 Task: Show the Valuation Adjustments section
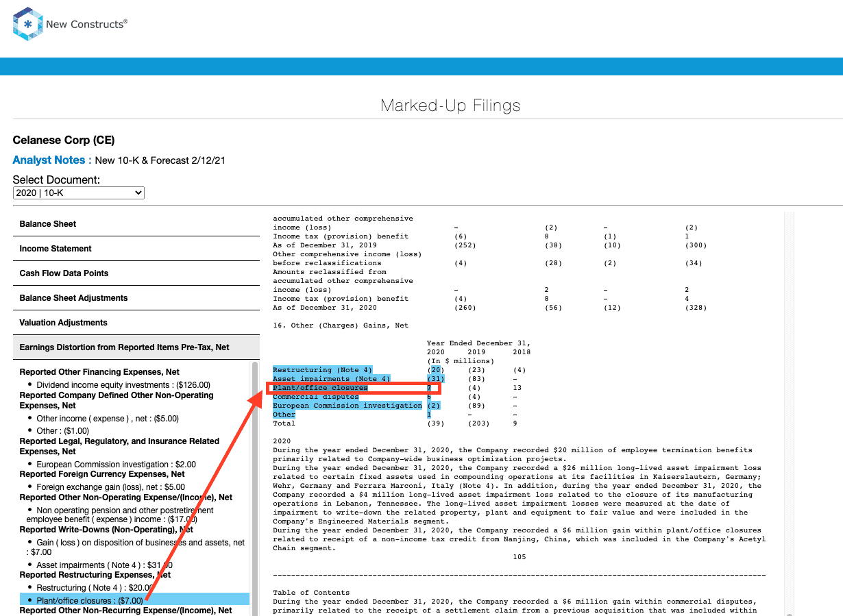click(136, 323)
